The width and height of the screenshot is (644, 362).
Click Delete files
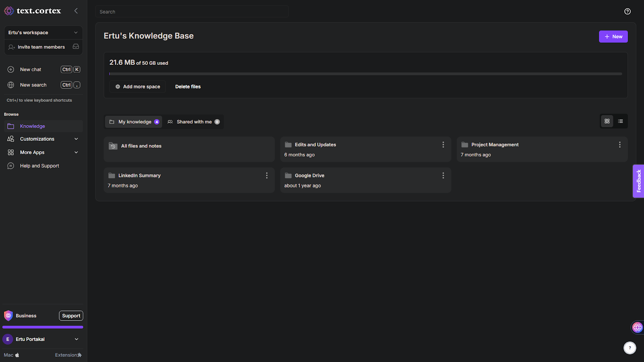click(x=188, y=86)
